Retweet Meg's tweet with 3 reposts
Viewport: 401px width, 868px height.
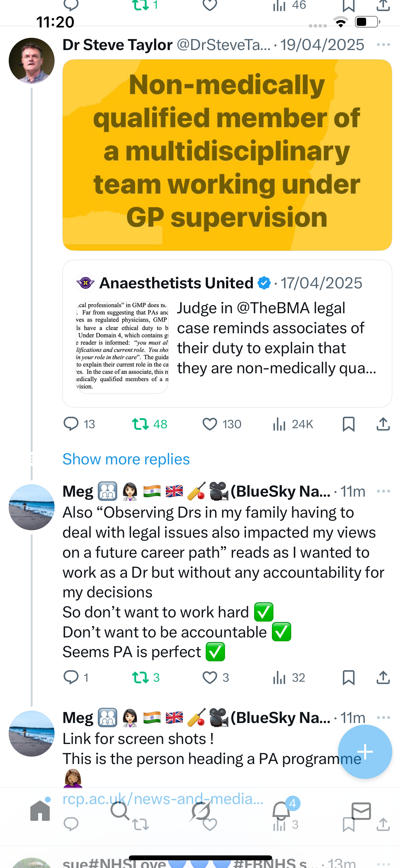140,677
